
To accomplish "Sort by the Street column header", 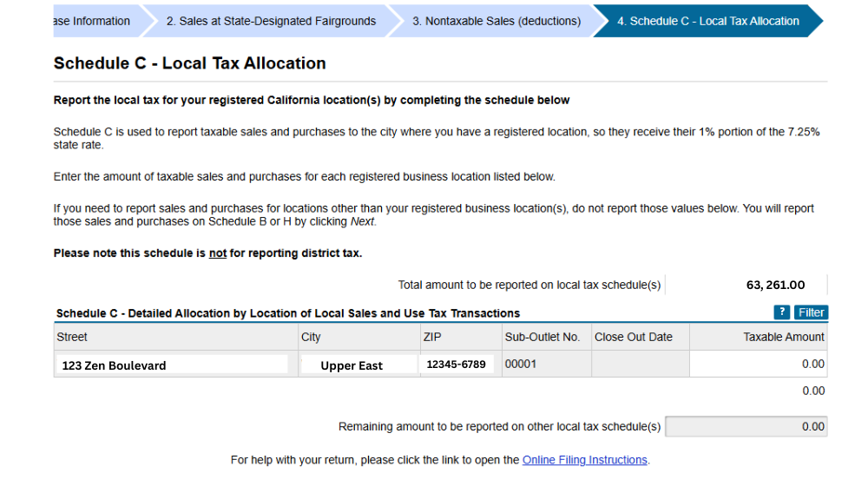I will pyautogui.click(x=72, y=337).
